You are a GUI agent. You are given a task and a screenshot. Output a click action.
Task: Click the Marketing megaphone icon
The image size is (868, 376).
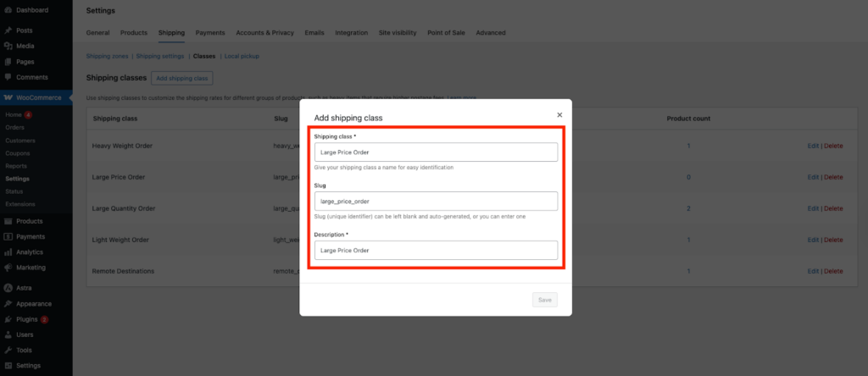click(8, 268)
